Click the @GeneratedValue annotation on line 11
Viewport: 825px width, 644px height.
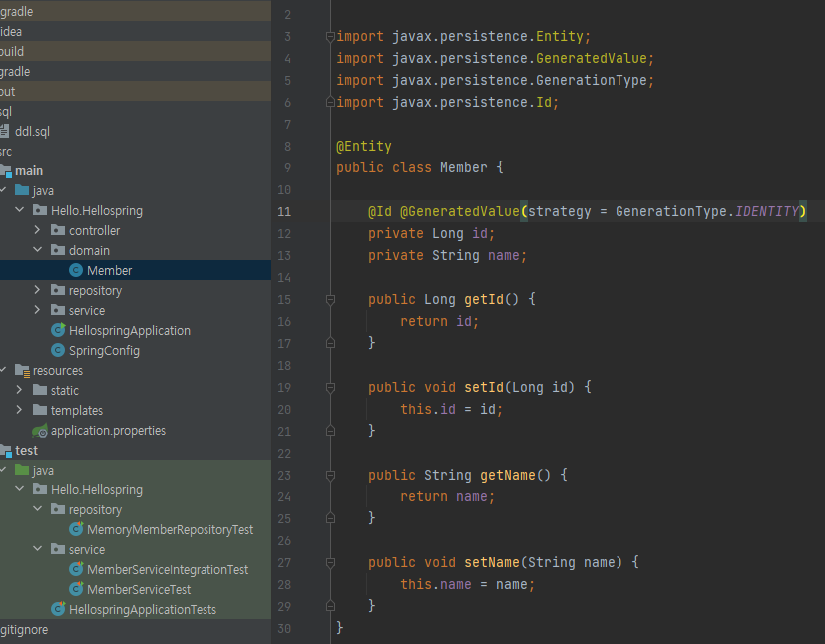tap(460, 211)
